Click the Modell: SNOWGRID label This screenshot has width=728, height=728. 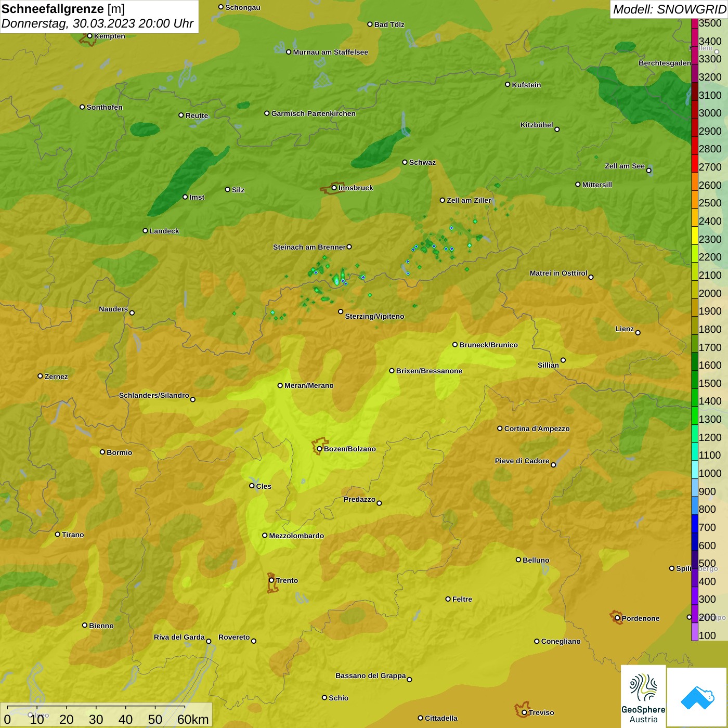point(669,9)
